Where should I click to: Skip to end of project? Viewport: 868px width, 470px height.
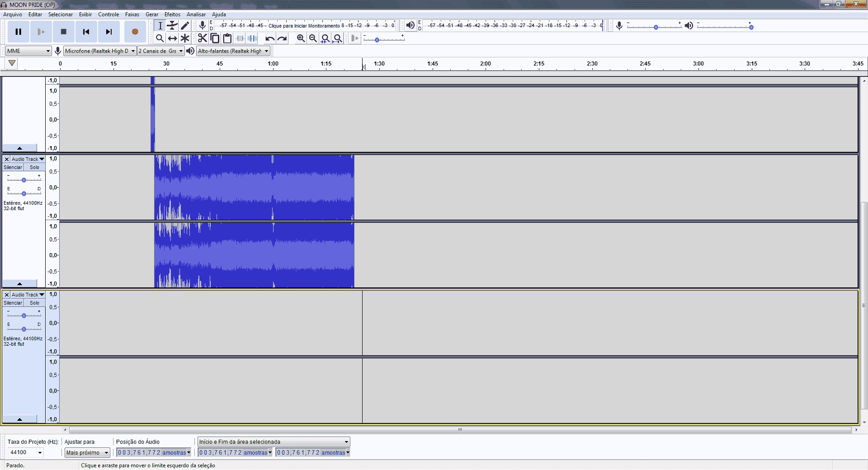[109, 32]
